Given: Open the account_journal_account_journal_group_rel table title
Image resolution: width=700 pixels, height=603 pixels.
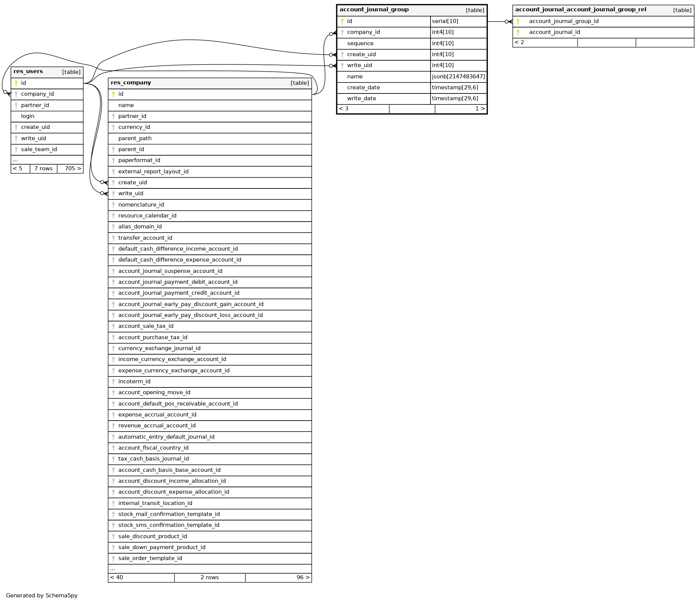Looking at the screenshot, I should [x=581, y=10].
